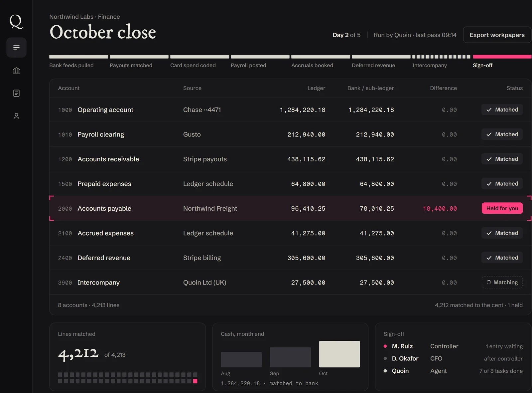Click the Sep cash bar

(x=290, y=357)
